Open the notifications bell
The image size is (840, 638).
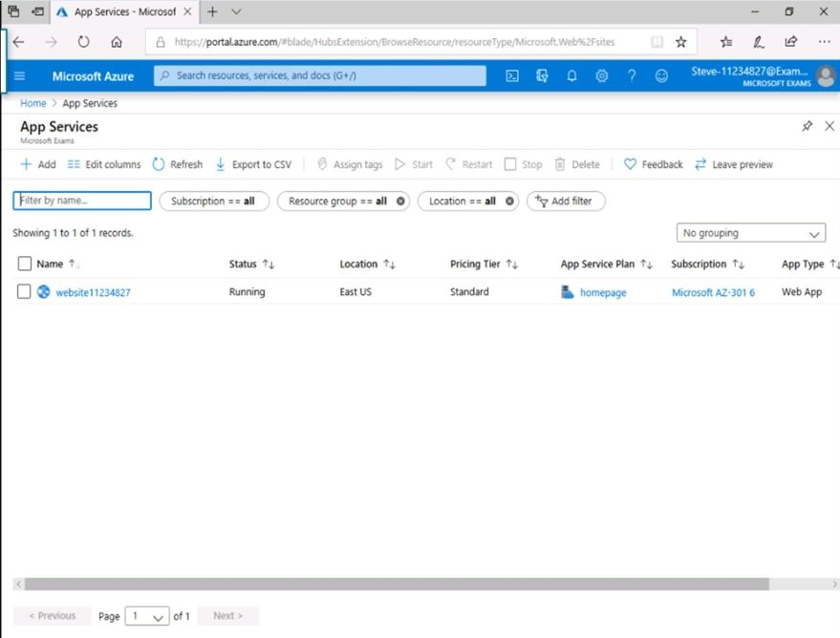[571, 76]
